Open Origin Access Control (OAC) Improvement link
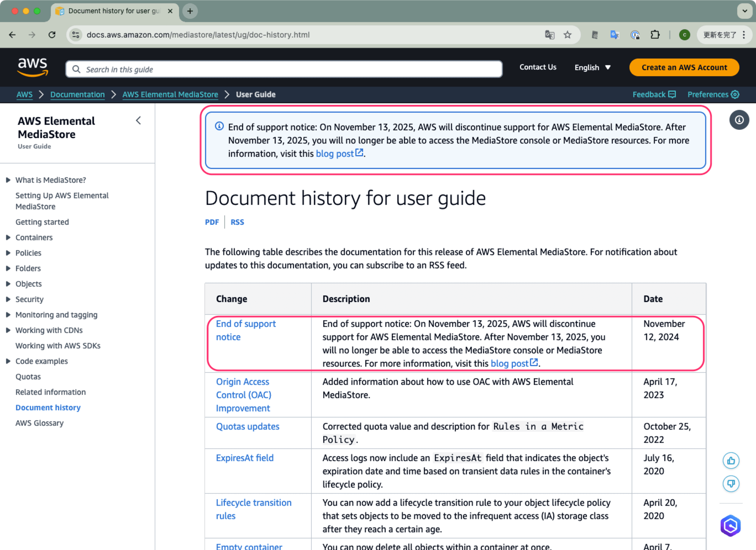This screenshot has width=756, height=550. tap(244, 395)
